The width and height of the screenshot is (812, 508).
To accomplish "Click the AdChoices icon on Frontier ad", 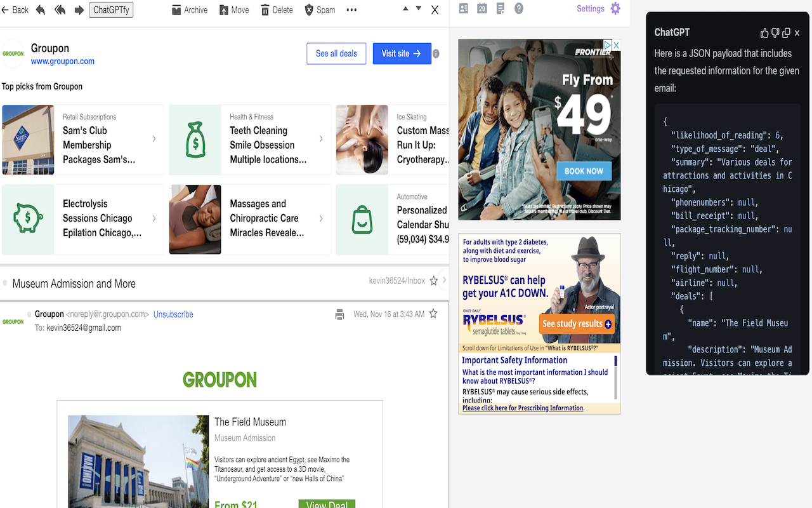I will (x=608, y=45).
